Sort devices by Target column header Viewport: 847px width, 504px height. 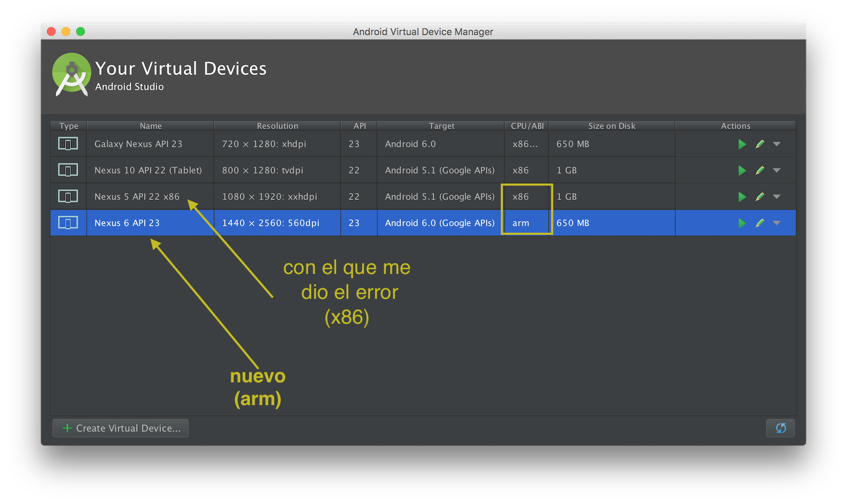441,126
